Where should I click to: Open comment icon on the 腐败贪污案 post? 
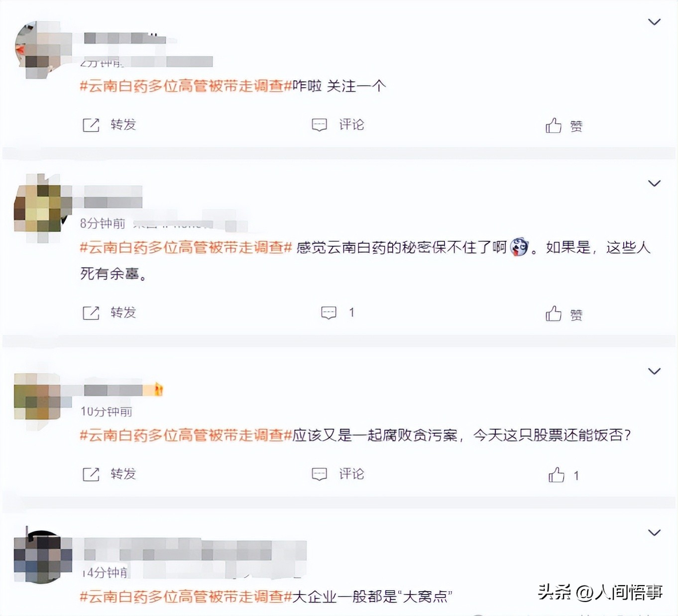pyautogui.click(x=319, y=474)
